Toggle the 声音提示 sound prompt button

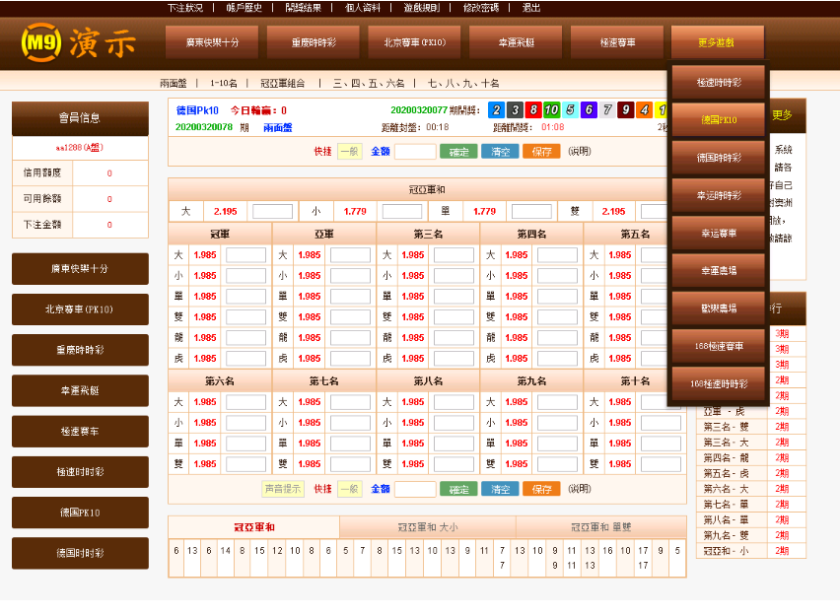pos(284,489)
